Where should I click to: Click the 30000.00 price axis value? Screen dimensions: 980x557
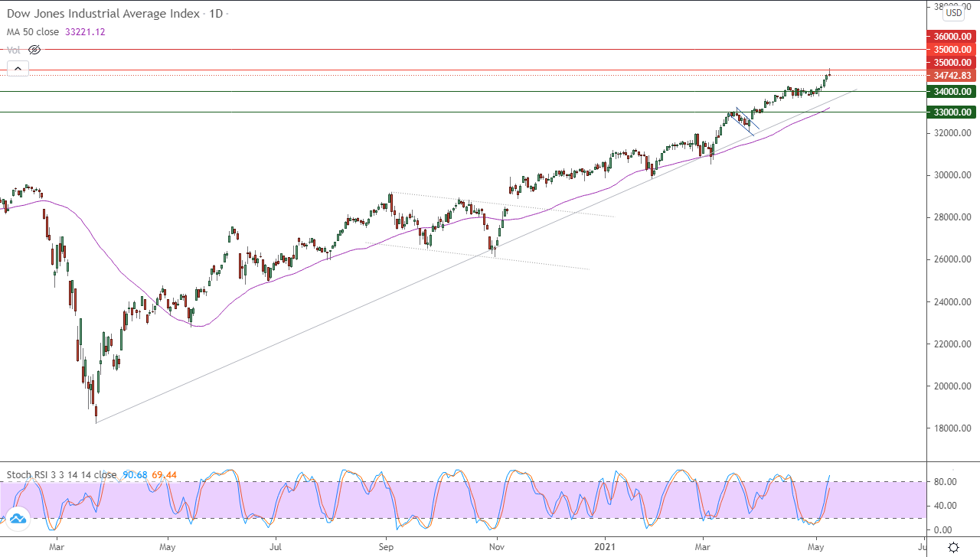952,175
